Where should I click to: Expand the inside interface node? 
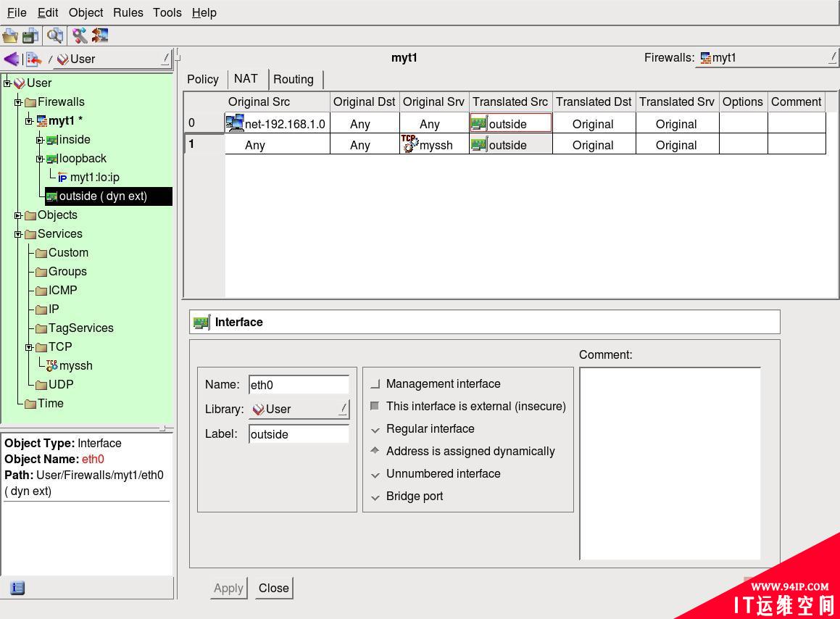coord(40,141)
